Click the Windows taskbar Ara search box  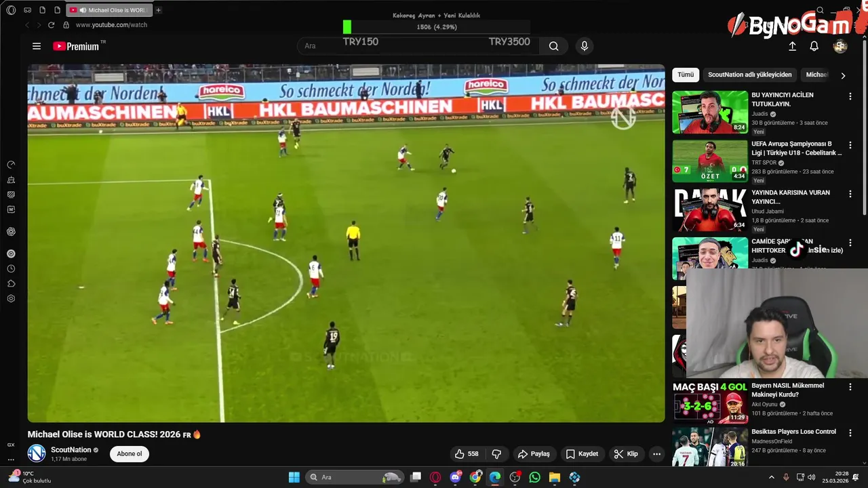355,477
